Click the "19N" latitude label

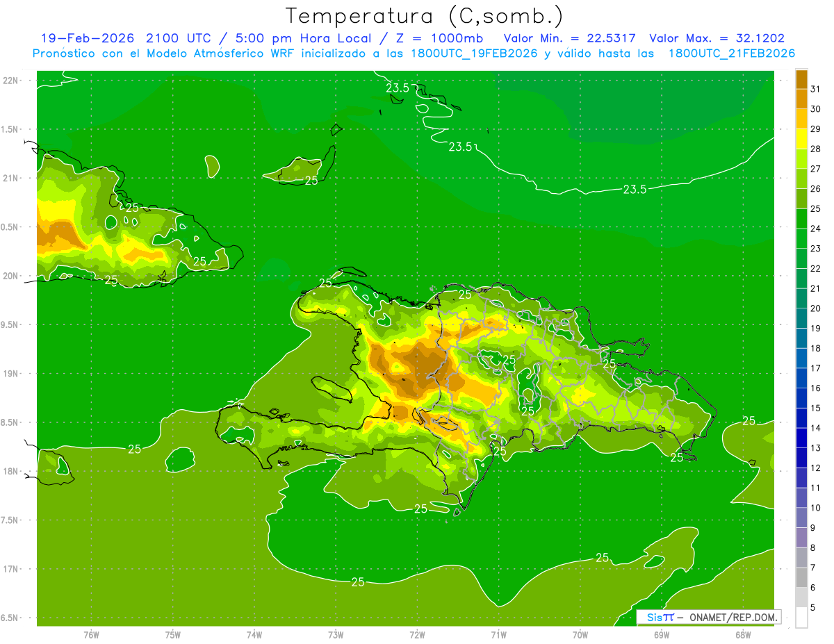(10, 373)
